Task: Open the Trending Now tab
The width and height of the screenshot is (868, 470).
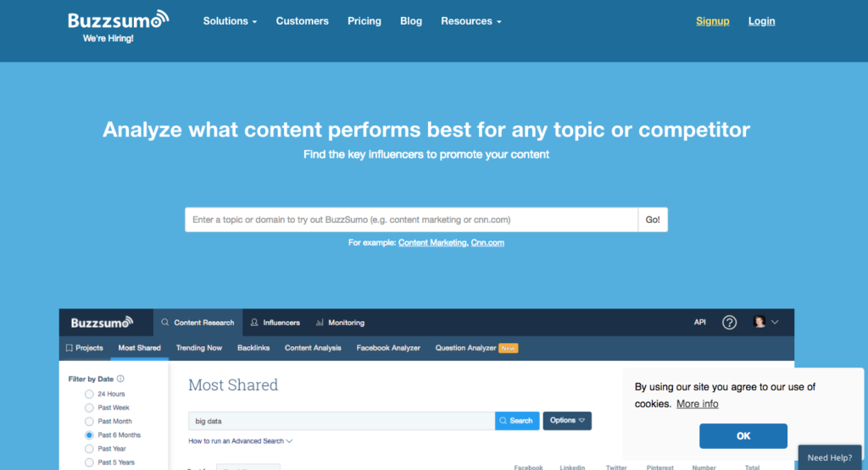Action: (x=198, y=348)
